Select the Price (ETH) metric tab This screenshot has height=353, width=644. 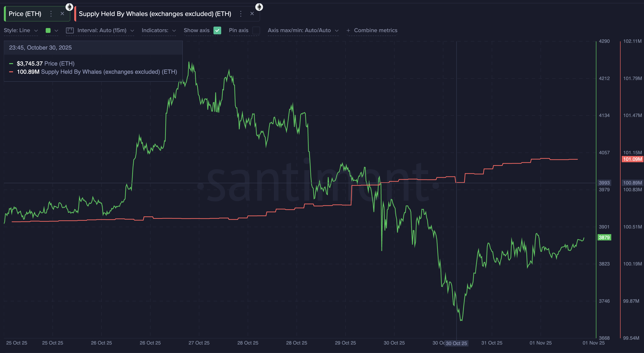(25, 14)
